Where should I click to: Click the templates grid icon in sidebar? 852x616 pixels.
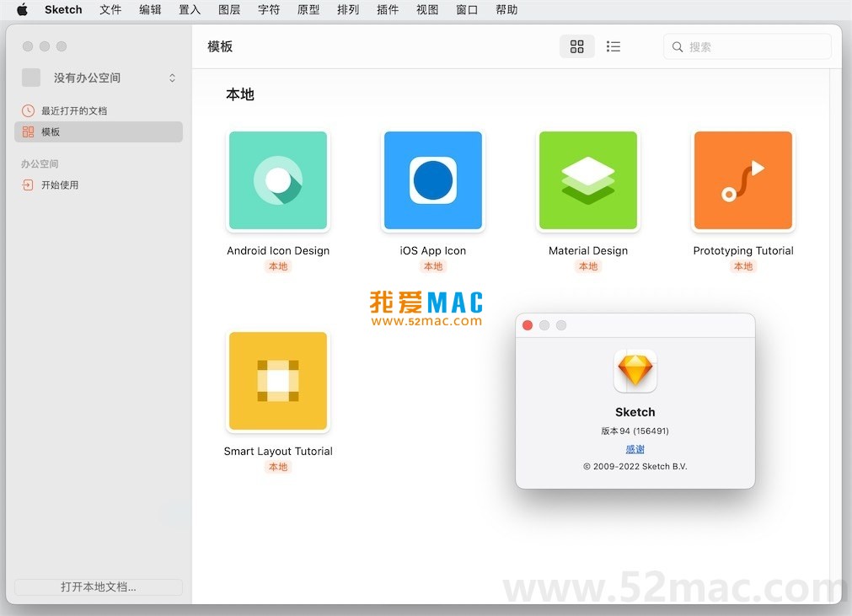[x=29, y=132]
